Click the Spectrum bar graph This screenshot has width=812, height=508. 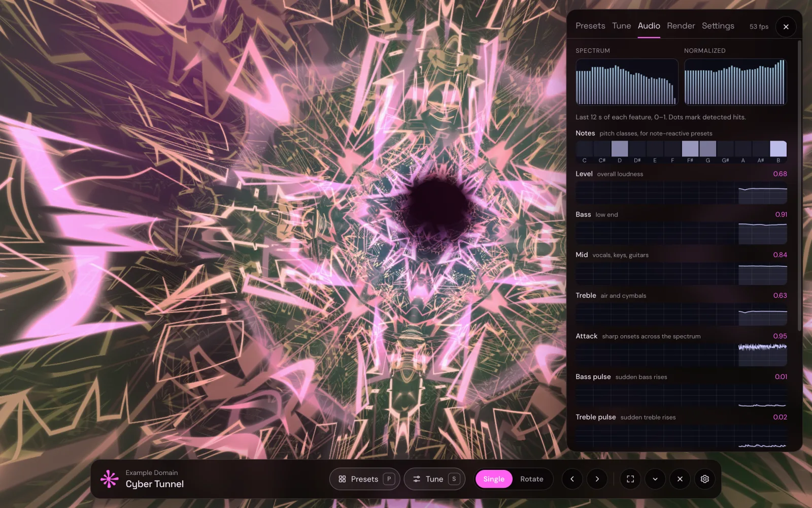627,82
